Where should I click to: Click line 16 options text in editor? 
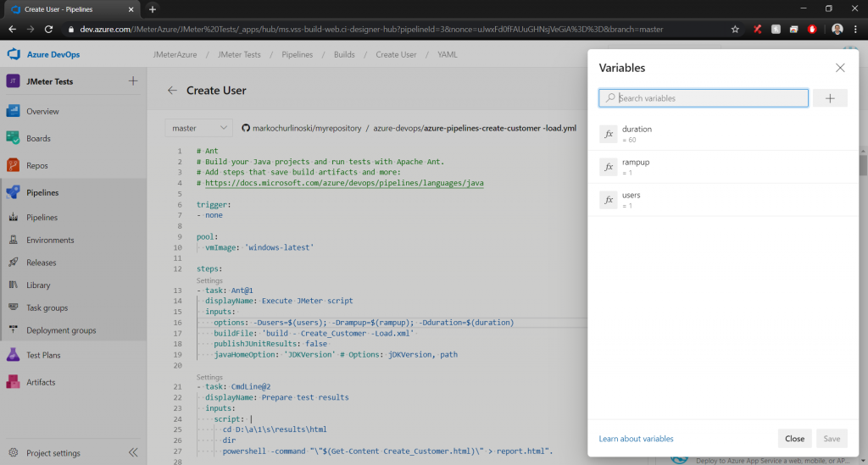(x=364, y=323)
